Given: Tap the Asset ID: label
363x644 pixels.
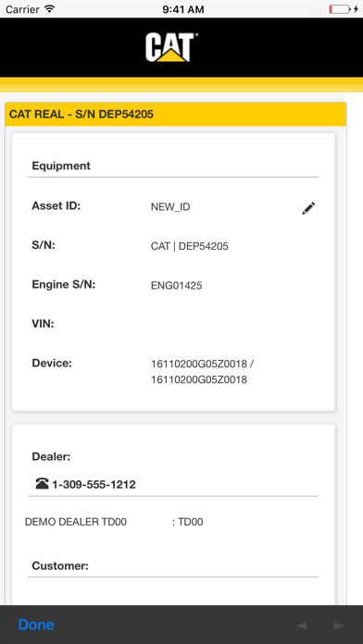Looking at the screenshot, I should click(x=56, y=205).
